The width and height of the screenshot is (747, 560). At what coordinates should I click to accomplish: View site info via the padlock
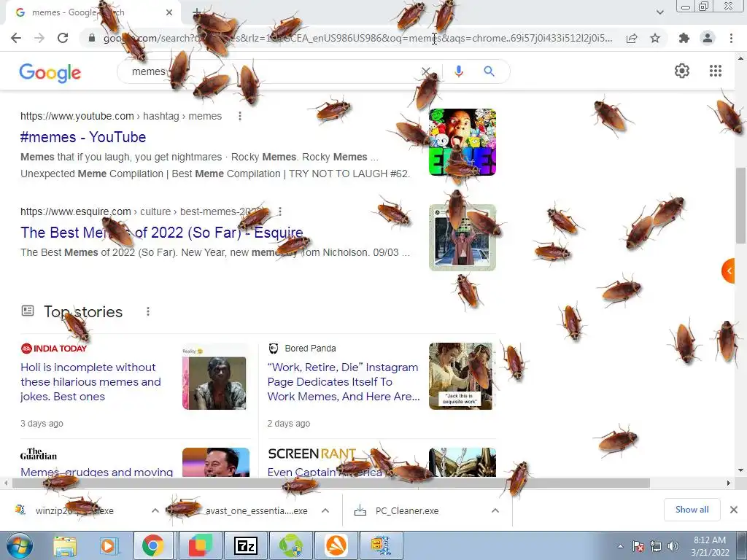click(92, 38)
